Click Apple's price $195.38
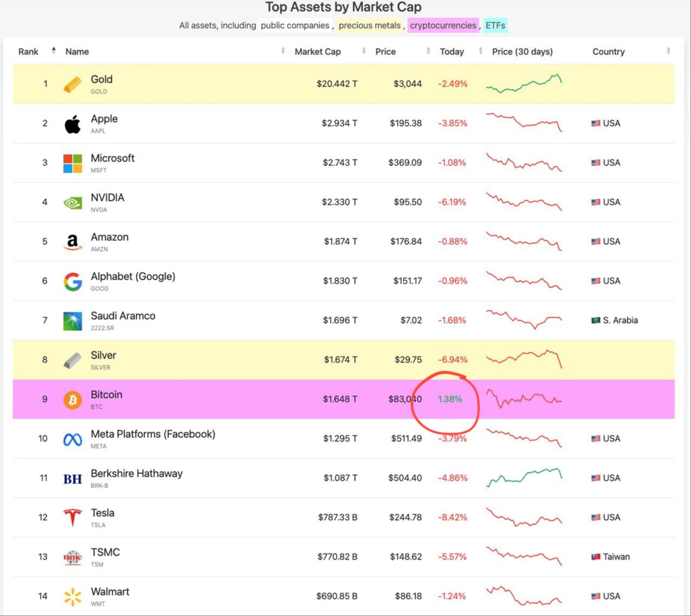 click(x=406, y=123)
